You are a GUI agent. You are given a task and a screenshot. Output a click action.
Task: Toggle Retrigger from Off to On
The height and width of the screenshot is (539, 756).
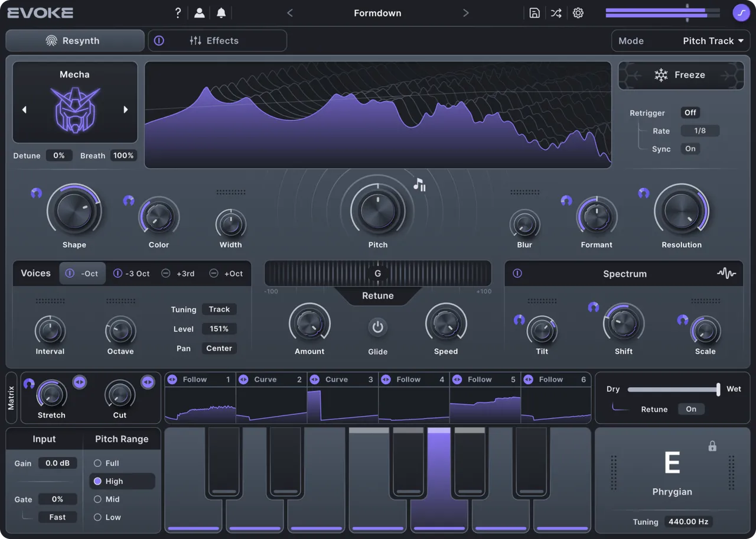pyautogui.click(x=690, y=112)
